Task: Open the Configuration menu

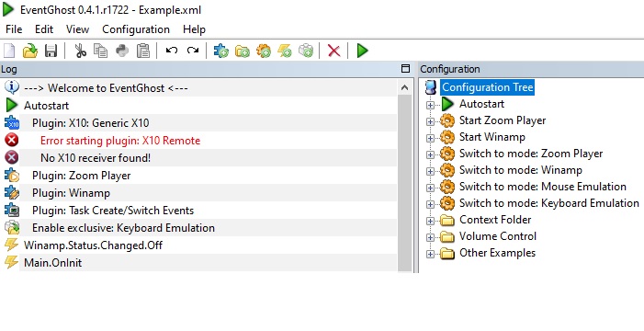Action: (x=136, y=29)
